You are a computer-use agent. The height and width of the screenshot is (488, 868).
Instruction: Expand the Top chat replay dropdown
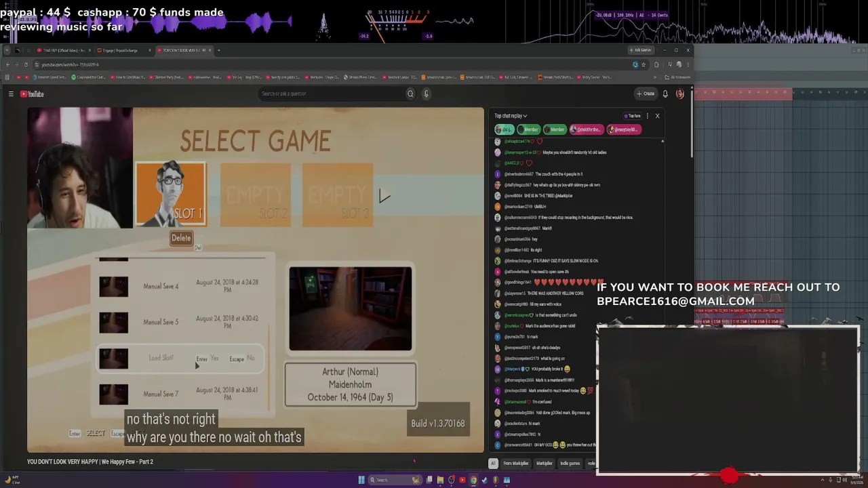pyautogui.click(x=511, y=116)
